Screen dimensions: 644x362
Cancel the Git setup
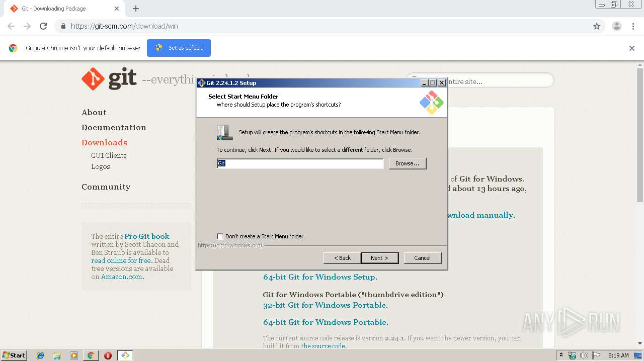coord(423,258)
